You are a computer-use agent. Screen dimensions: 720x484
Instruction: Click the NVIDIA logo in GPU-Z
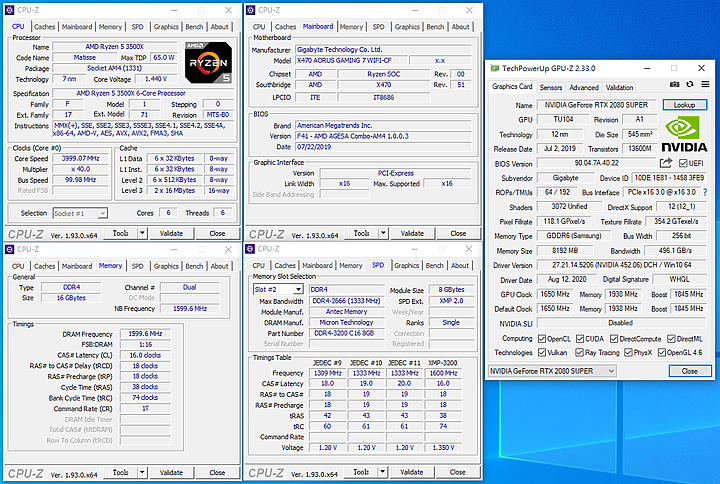pos(684,134)
